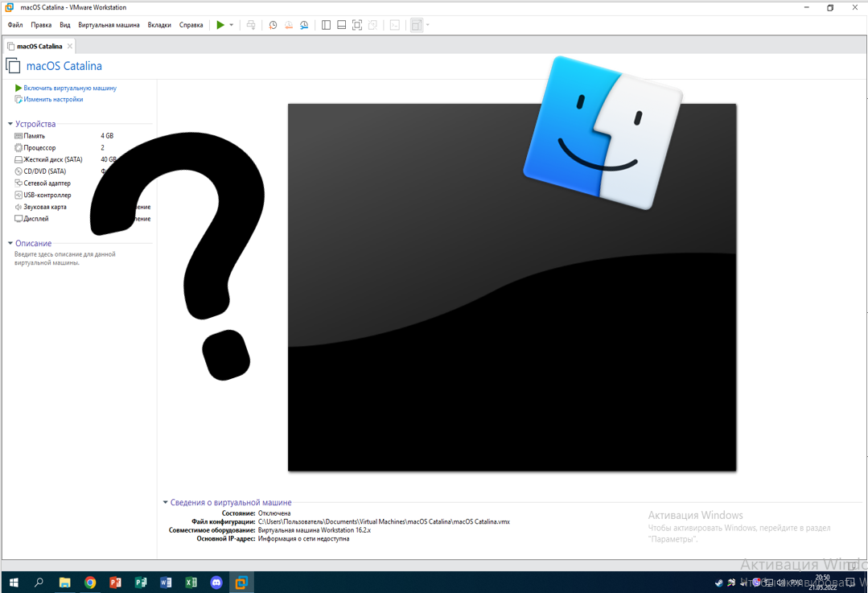Open the Виртуальная машина menu

(x=109, y=25)
